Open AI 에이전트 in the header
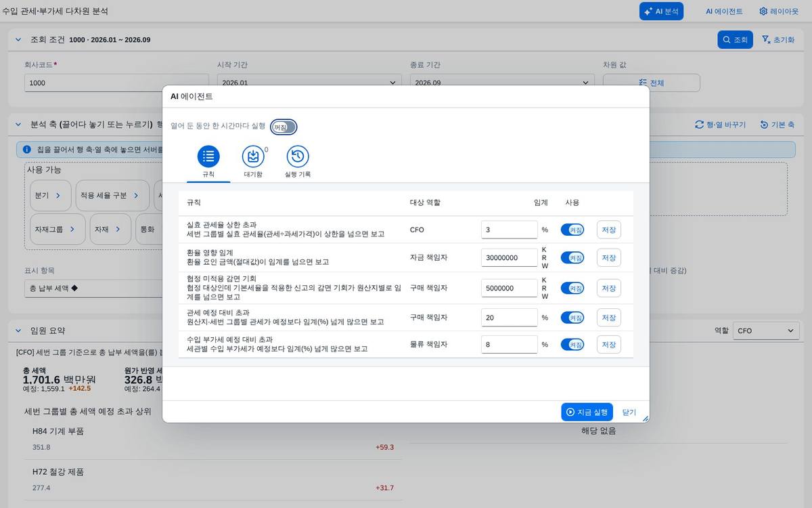 (x=724, y=12)
